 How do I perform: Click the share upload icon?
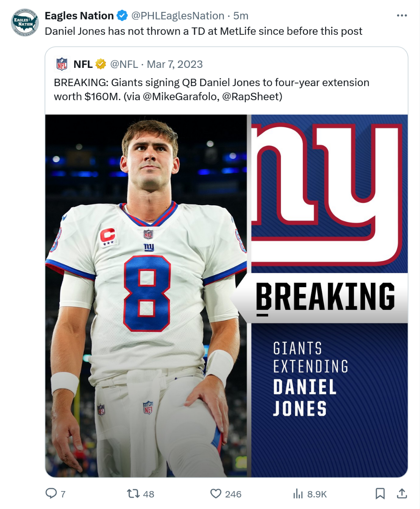pos(401,493)
